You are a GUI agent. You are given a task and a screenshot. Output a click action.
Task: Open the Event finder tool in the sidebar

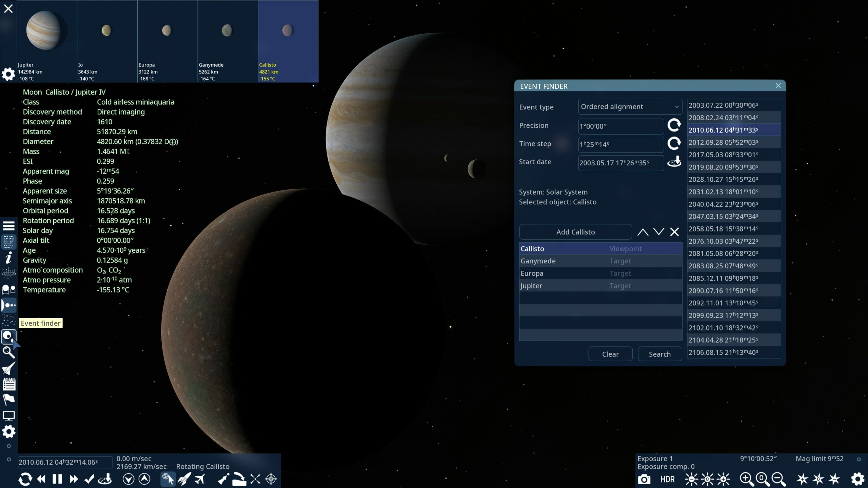pyautogui.click(x=8, y=337)
